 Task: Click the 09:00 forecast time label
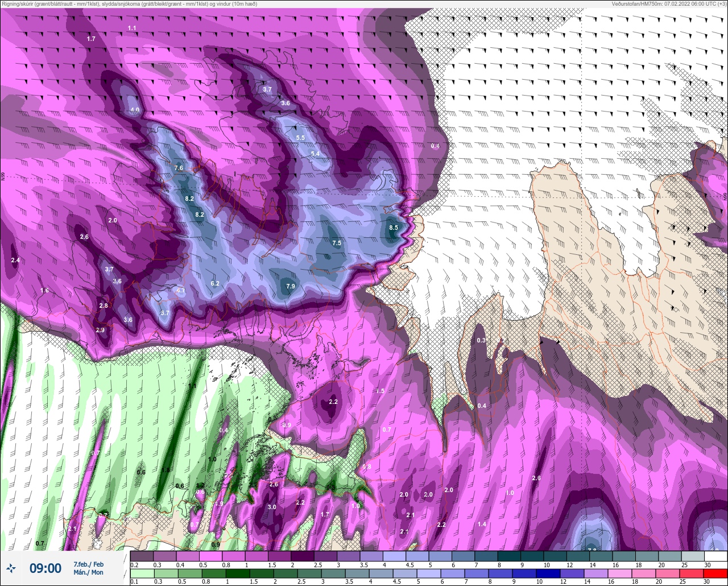(45, 568)
